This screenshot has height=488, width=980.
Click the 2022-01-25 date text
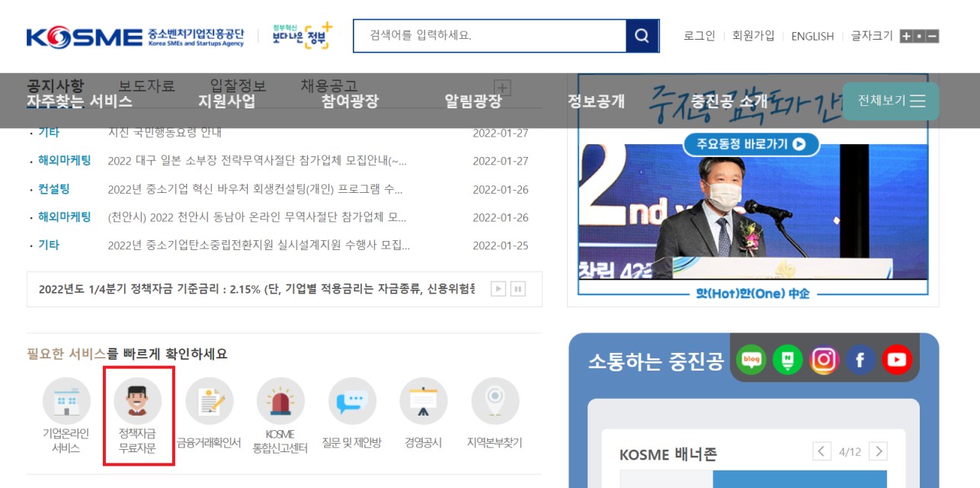501,246
